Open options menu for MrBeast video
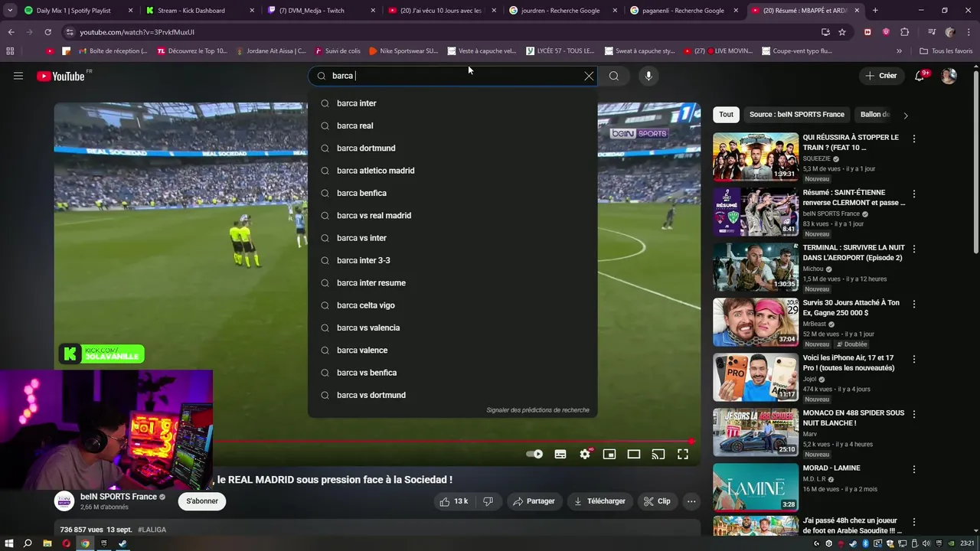 pos(914,305)
